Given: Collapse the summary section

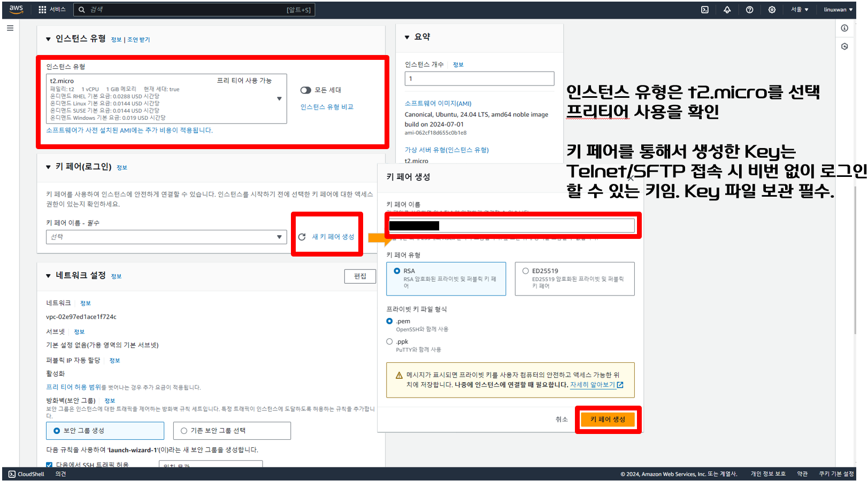Looking at the screenshot, I should tap(407, 37).
